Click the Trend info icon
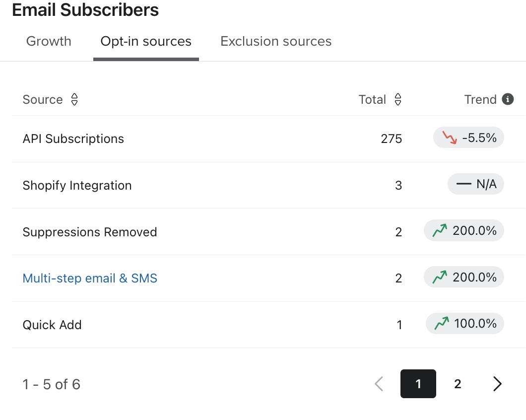This screenshot has height=420, width=526. (507, 99)
